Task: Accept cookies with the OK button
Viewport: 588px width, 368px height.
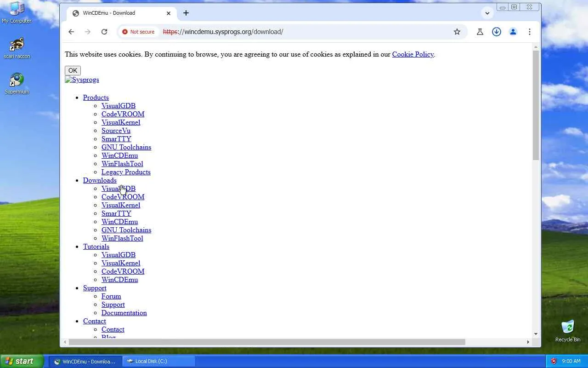Action: 73,70
